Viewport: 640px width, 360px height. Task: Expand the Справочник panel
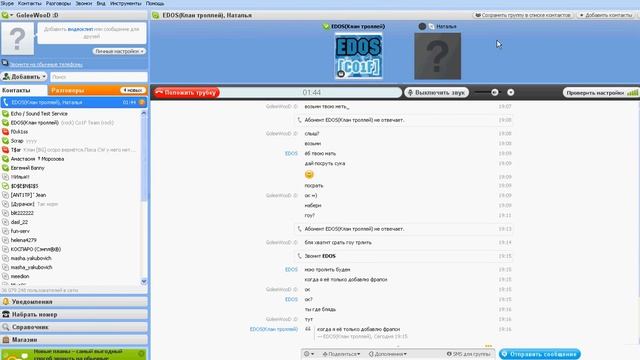click(74, 327)
